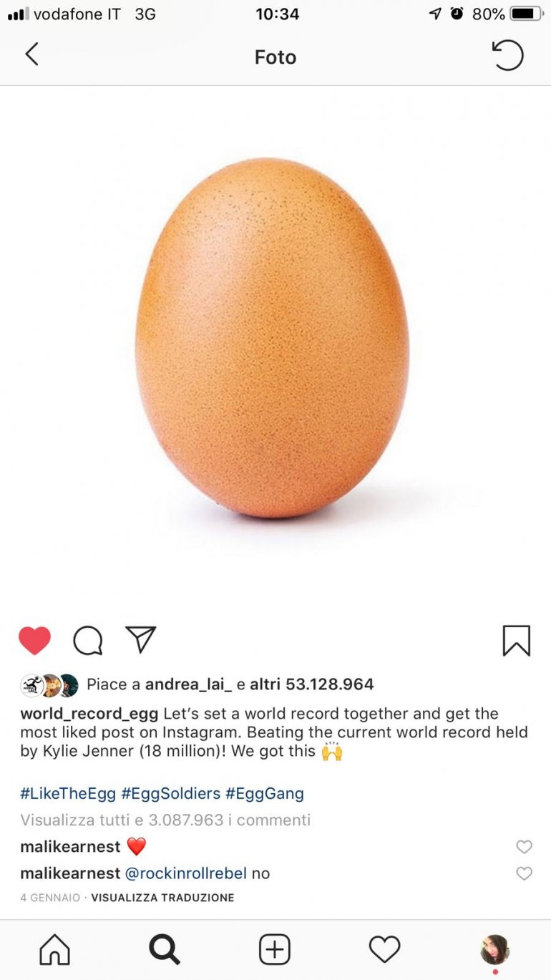
Task: Create new post with plus icon
Action: click(275, 950)
